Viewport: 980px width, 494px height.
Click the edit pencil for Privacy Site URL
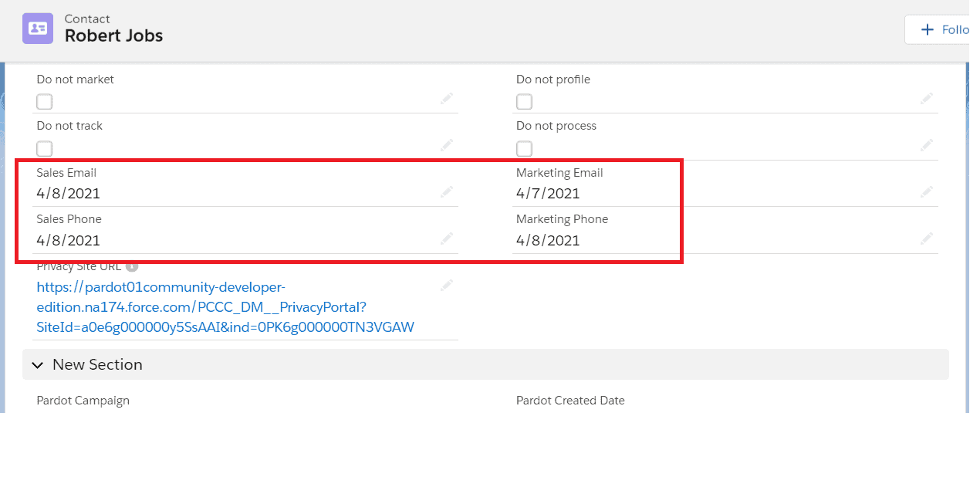[x=447, y=285]
